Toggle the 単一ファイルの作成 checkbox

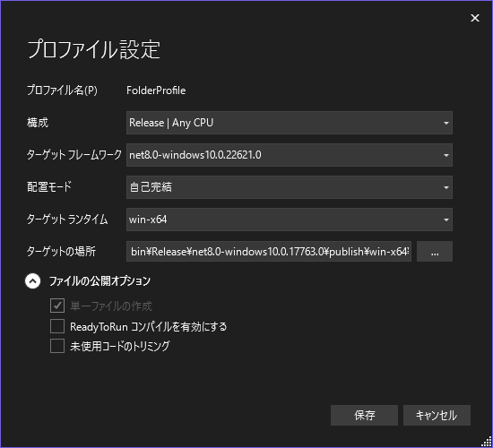tap(57, 306)
